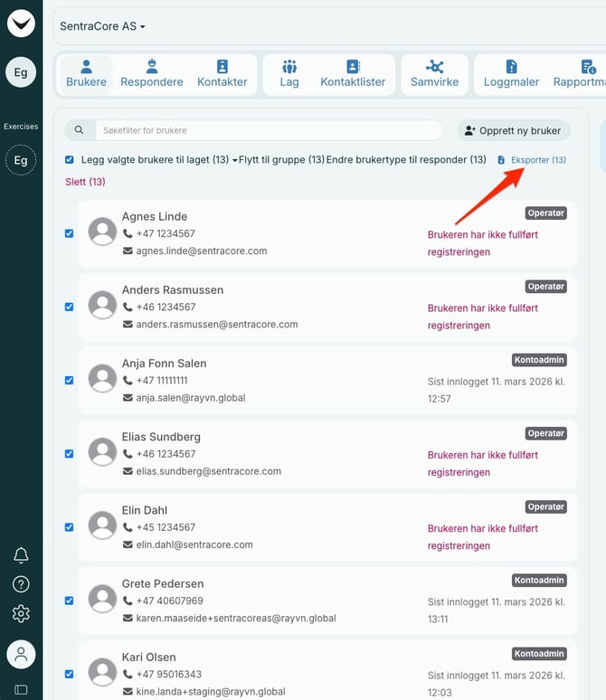
Task: Expand the SentraCore AS organization dropdown
Action: point(102,26)
